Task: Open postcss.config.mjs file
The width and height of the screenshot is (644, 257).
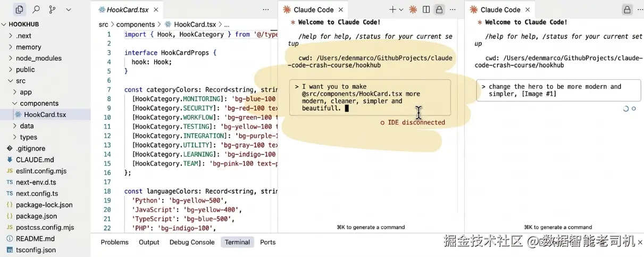Action: 45,227
